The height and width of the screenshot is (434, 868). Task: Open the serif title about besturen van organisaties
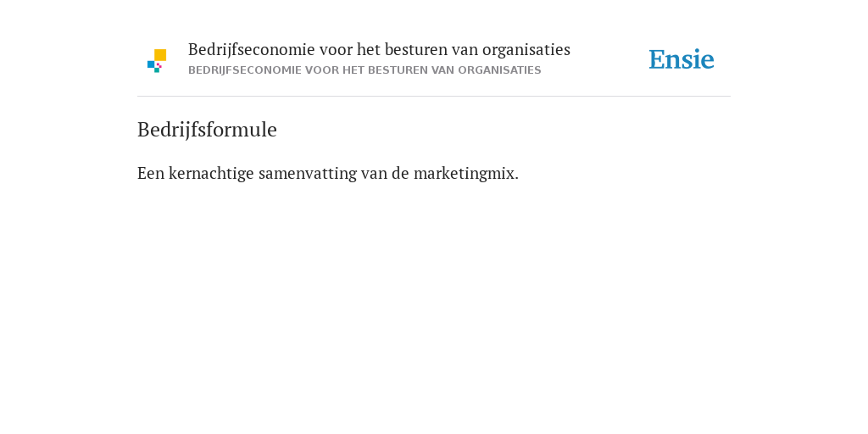click(x=379, y=50)
